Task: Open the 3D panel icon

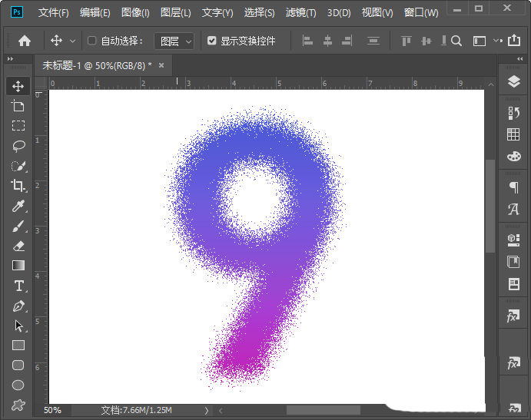Action: (x=514, y=240)
